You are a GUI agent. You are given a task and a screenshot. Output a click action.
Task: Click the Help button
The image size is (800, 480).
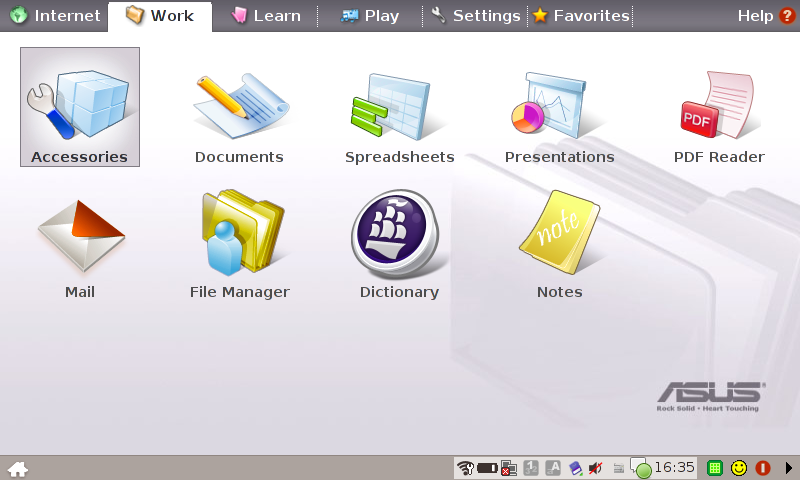[765, 16]
